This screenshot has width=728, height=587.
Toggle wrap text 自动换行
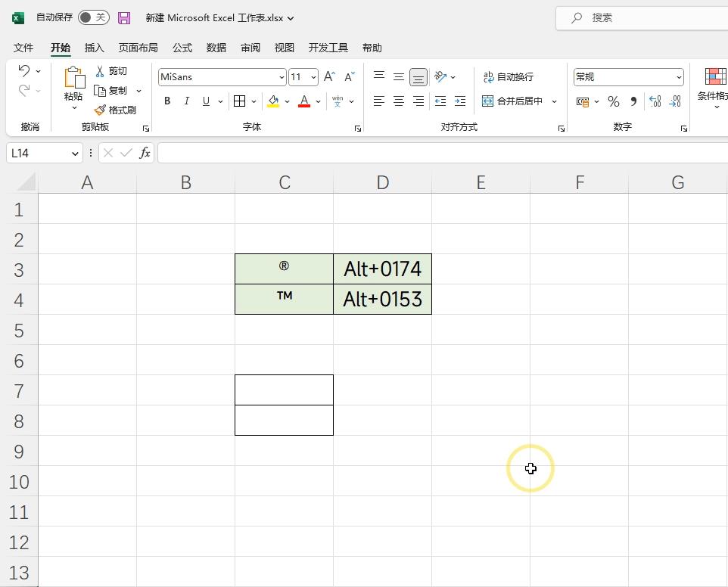(509, 77)
